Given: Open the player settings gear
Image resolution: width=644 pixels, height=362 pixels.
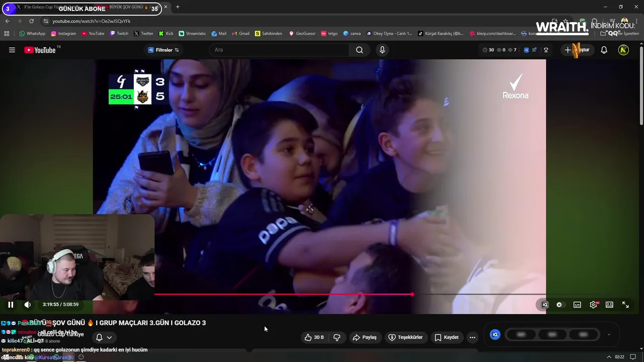Looking at the screenshot, I should click(594, 305).
